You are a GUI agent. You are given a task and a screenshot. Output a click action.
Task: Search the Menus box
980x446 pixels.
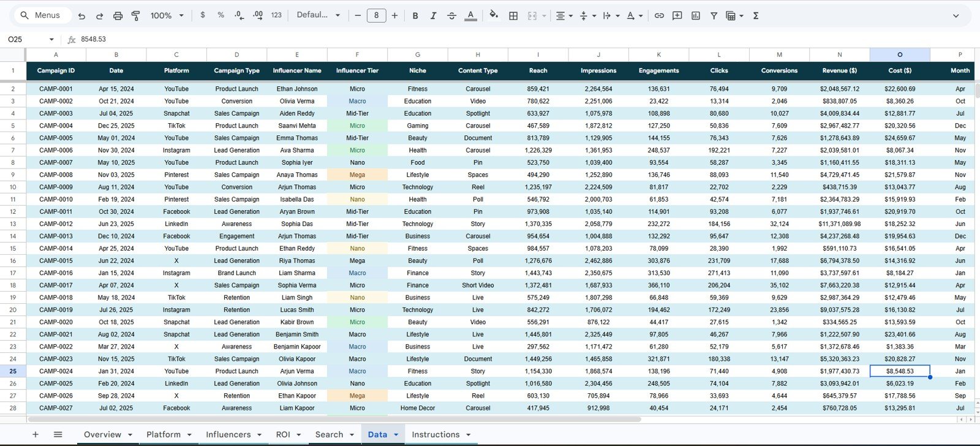click(x=42, y=15)
